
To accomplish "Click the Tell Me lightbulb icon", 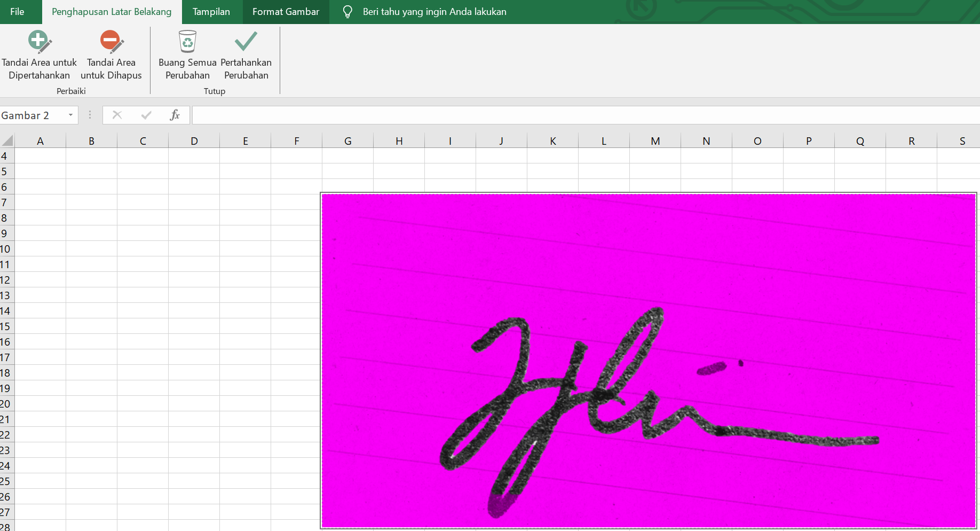I will point(347,11).
